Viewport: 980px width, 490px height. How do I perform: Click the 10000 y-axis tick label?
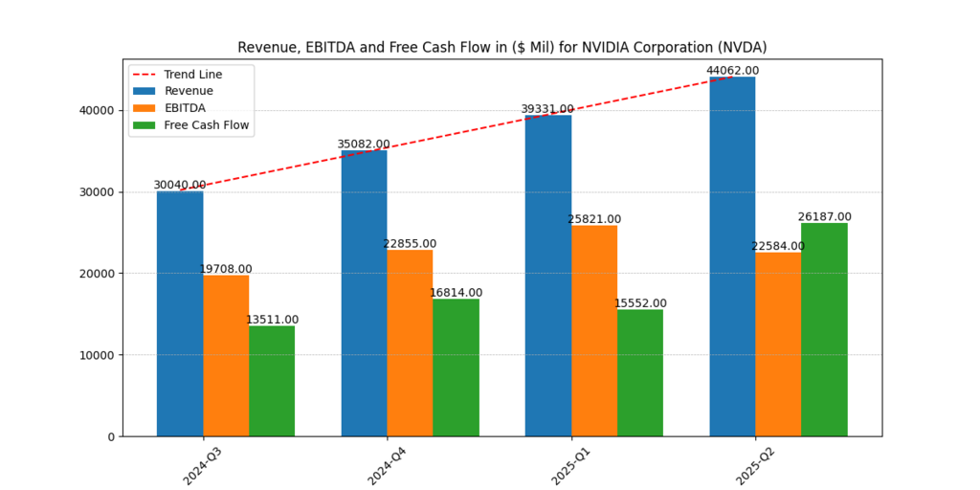coord(99,355)
